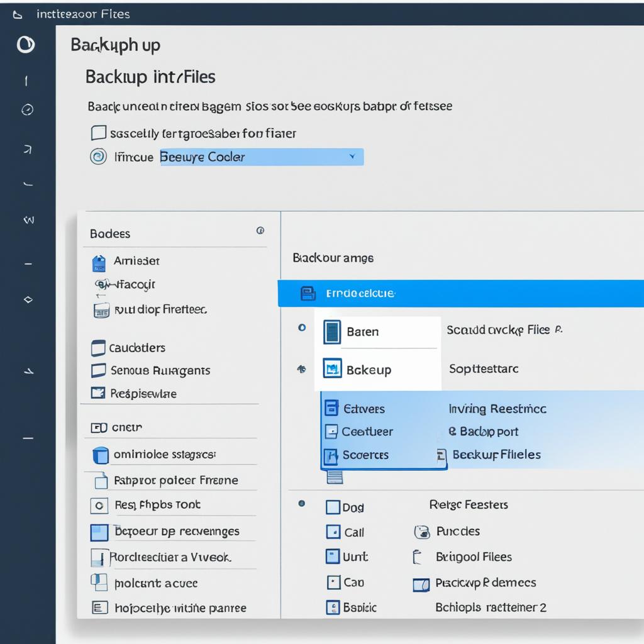644x644 pixels.
Task: Open Briigool Filees
Action: [474, 557]
